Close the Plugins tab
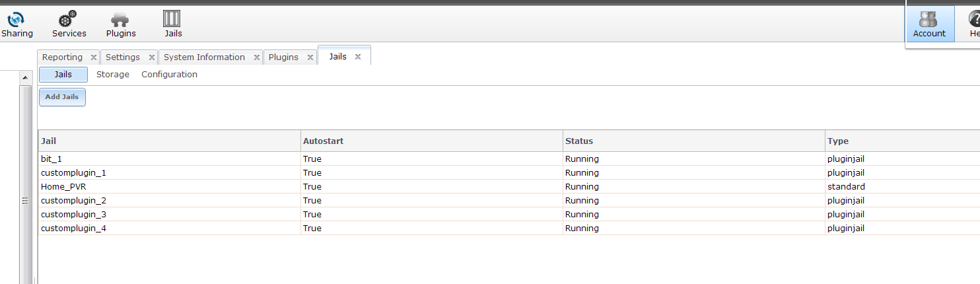The width and height of the screenshot is (980, 284). pyautogui.click(x=309, y=57)
